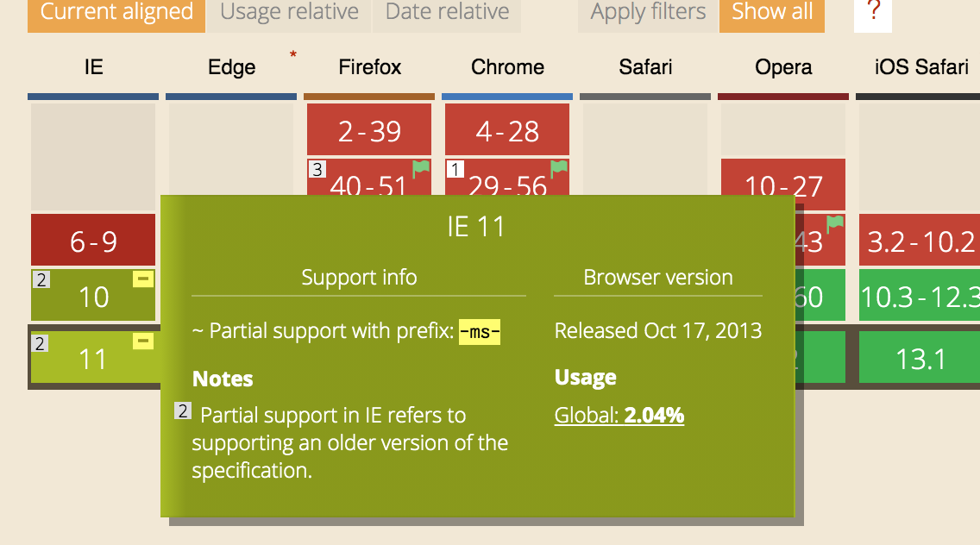The width and height of the screenshot is (980, 545).
Task: Click the yellow prefix marker on IE 10
Action: 143,279
